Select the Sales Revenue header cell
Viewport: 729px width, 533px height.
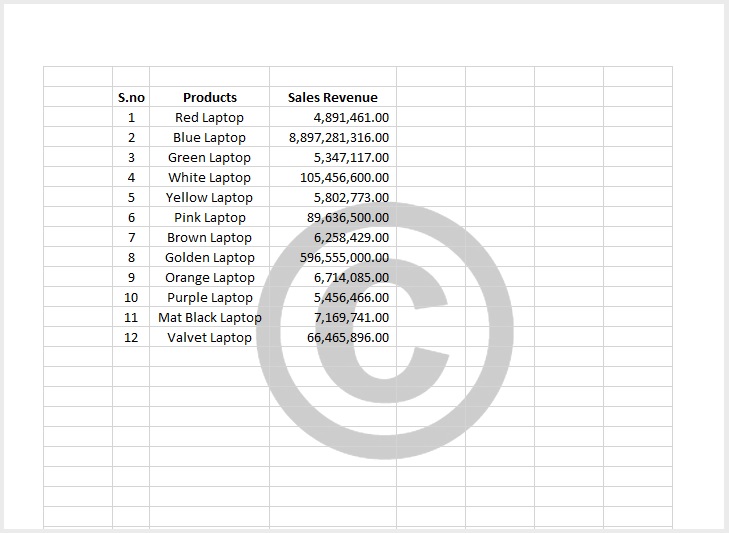point(333,97)
